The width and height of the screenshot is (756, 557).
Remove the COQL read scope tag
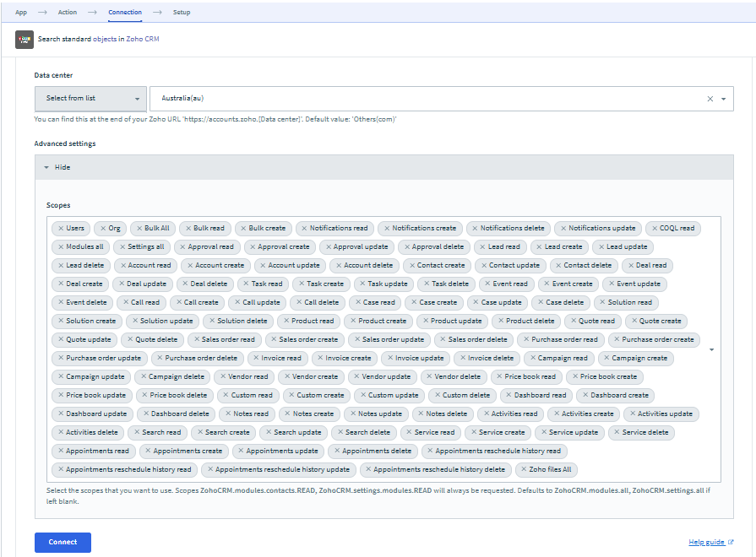pyautogui.click(x=655, y=229)
